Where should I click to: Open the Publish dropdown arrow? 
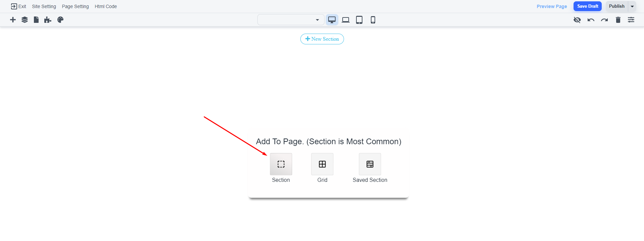(x=632, y=6)
